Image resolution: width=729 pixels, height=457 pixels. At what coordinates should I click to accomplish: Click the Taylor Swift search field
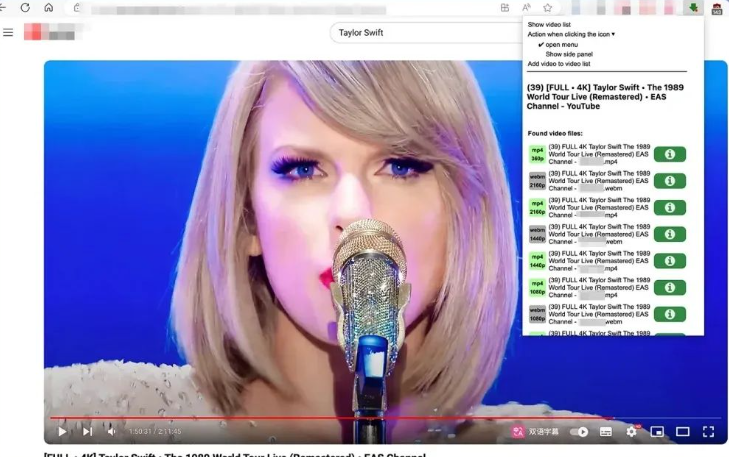tap(425, 33)
